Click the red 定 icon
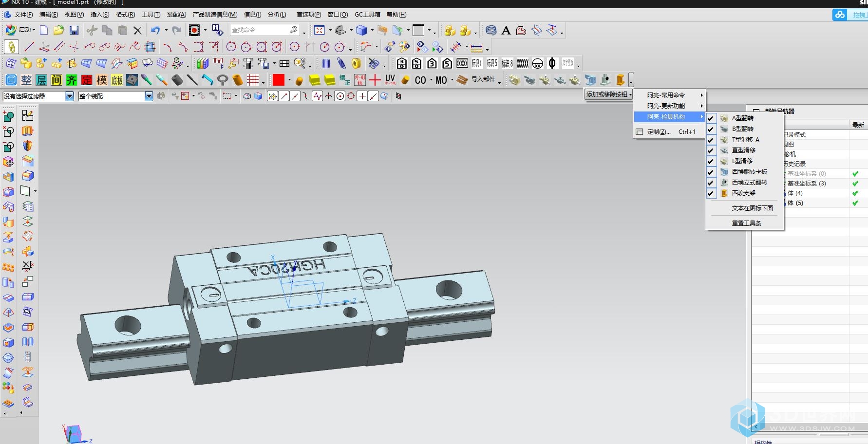The height and width of the screenshot is (444, 868). (x=87, y=80)
